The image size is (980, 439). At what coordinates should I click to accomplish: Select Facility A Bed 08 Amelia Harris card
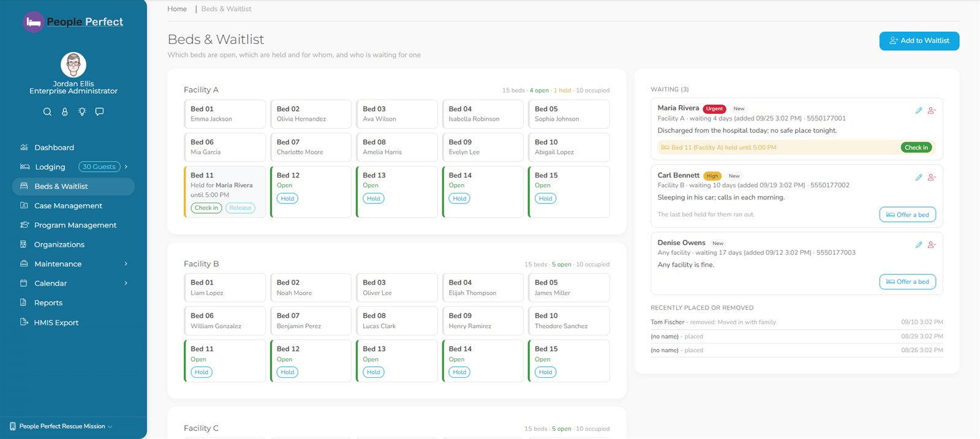[x=397, y=147]
